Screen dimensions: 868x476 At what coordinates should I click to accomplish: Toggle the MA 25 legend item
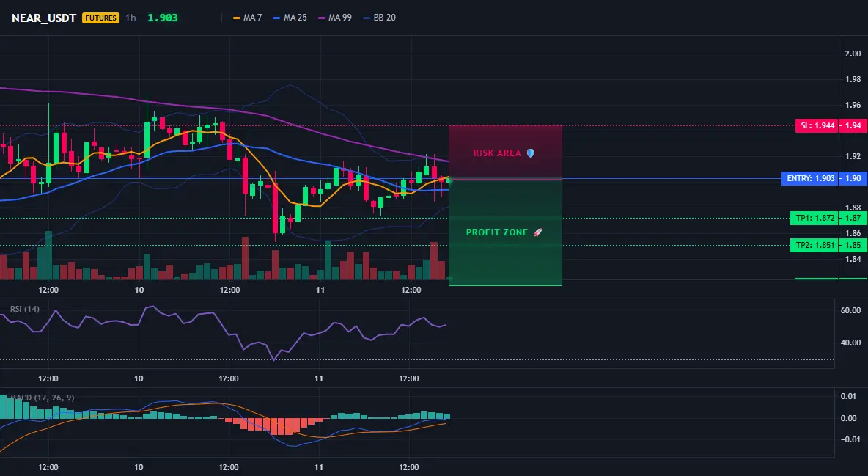pyautogui.click(x=290, y=18)
